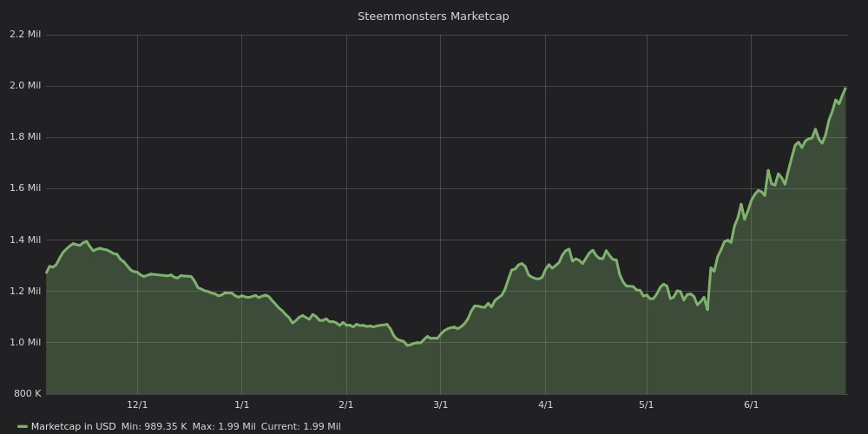Click the 1.4 Mil y-axis label
This screenshot has height=434, width=868.
tap(25, 240)
